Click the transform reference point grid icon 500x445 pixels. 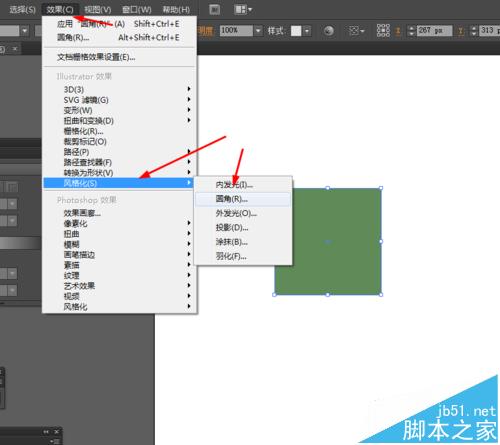point(383,30)
